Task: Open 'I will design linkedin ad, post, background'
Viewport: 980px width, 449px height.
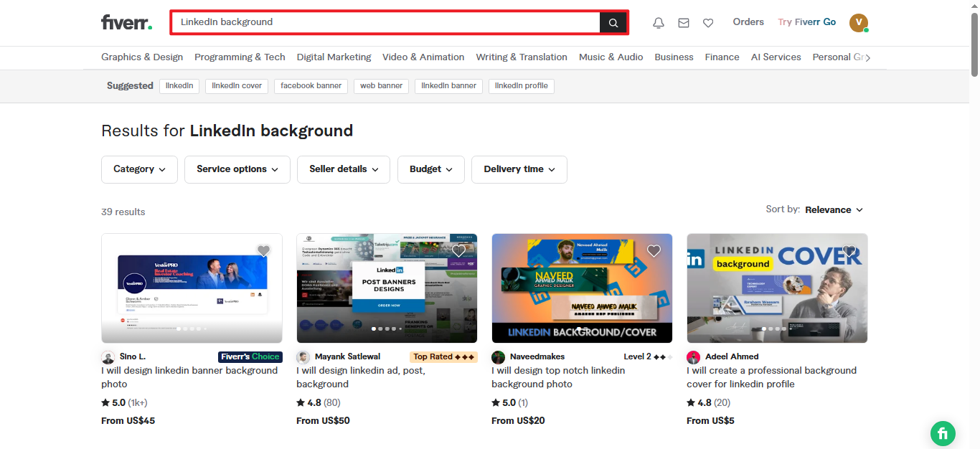Action: point(361,377)
